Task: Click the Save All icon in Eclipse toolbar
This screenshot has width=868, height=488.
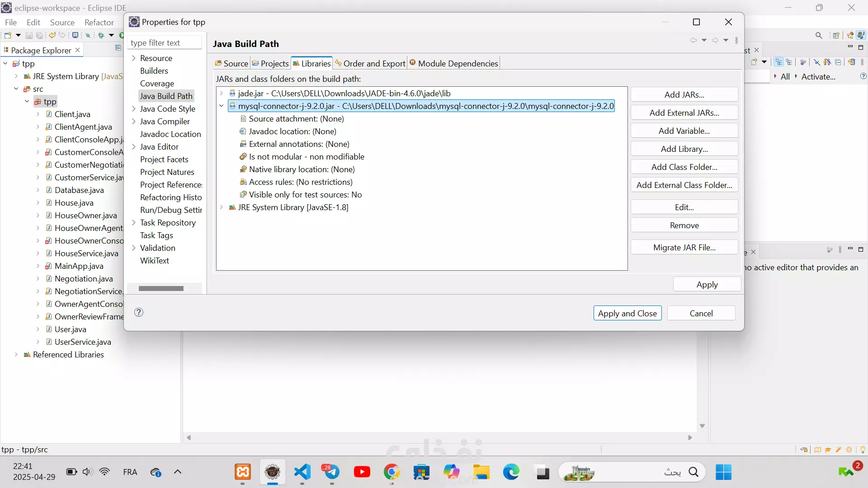Action: click(x=40, y=35)
